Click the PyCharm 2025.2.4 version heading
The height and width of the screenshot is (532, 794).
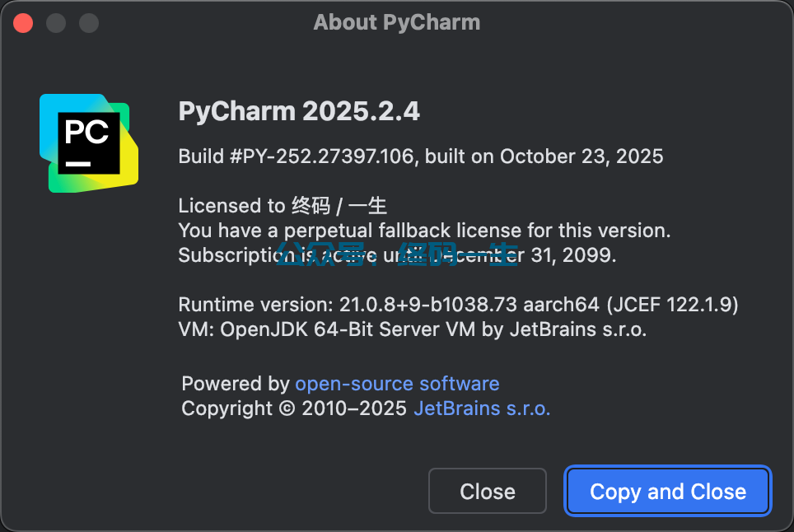(299, 111)
